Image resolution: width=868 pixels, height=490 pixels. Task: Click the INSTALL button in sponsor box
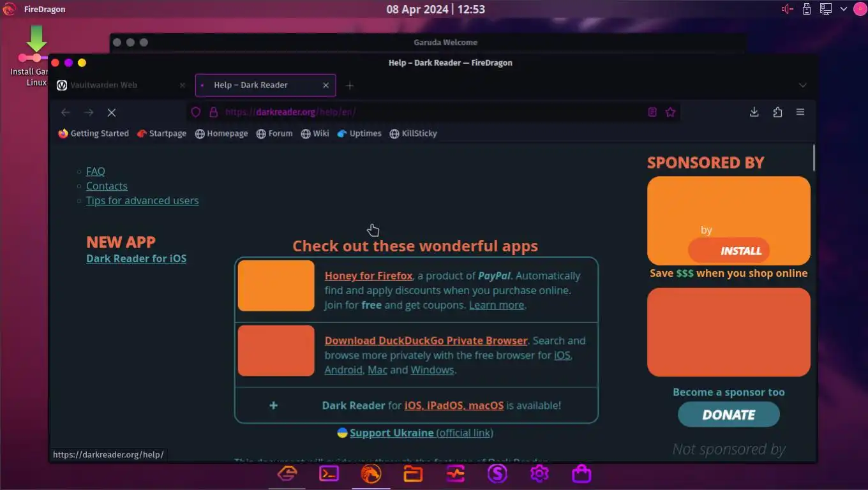729,251
